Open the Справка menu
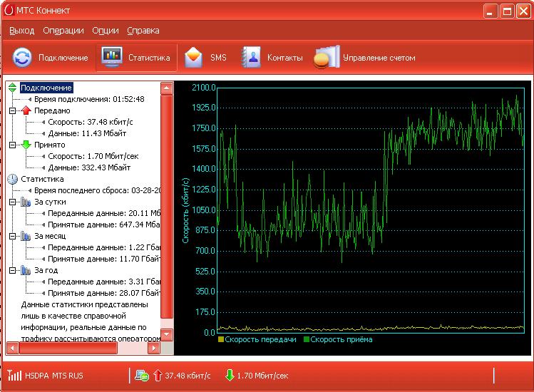534x392 pixels. point(143,31)
